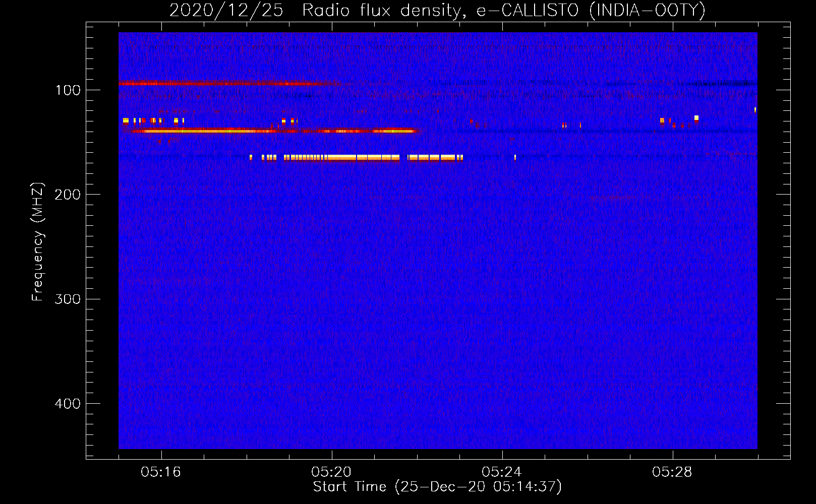The height and width of the screenshot is (504, 816).
Task: Click the '05:24' time axis label
Action: pos(502,472)
